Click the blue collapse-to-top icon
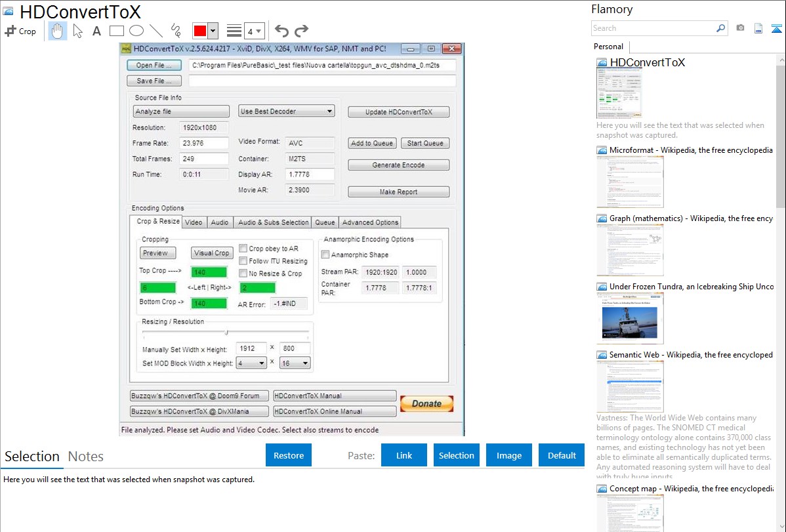Image resolution: width=786 pixels, height=532 pixels. coord(776,28)
